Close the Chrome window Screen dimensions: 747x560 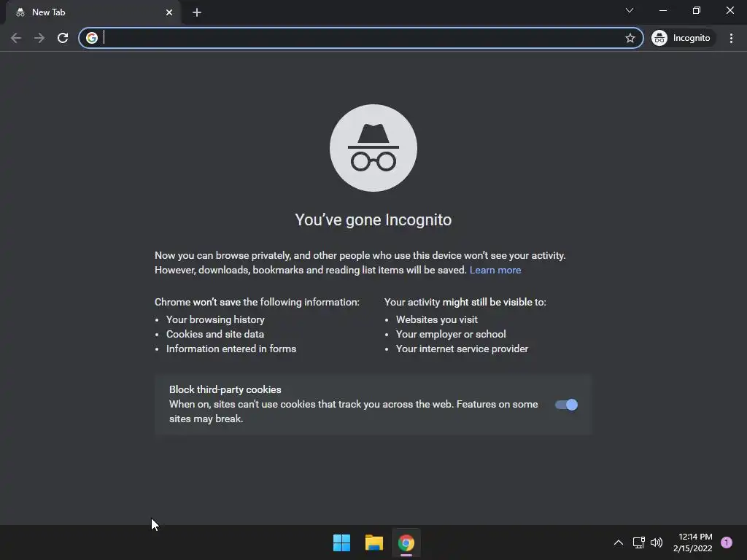pyautogui.click(x=729, y=10)
